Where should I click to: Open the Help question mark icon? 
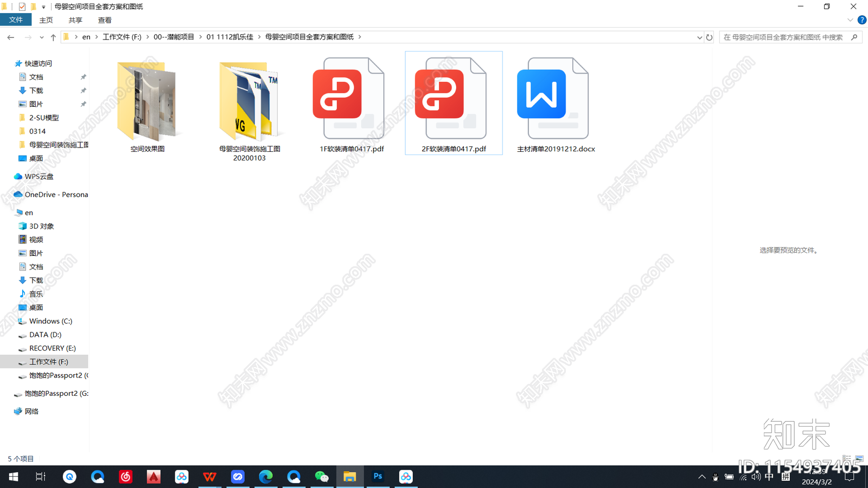pyautogui.click(x=861, y=20)
